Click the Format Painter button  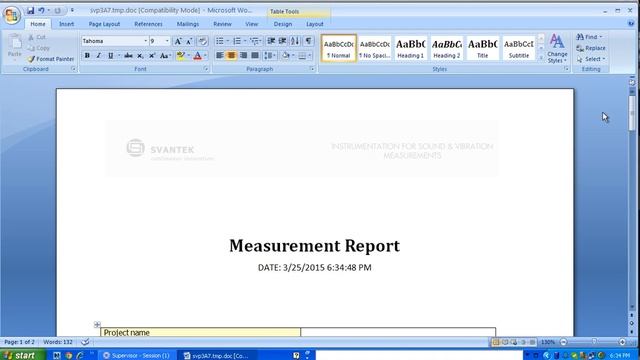[51, 59]
